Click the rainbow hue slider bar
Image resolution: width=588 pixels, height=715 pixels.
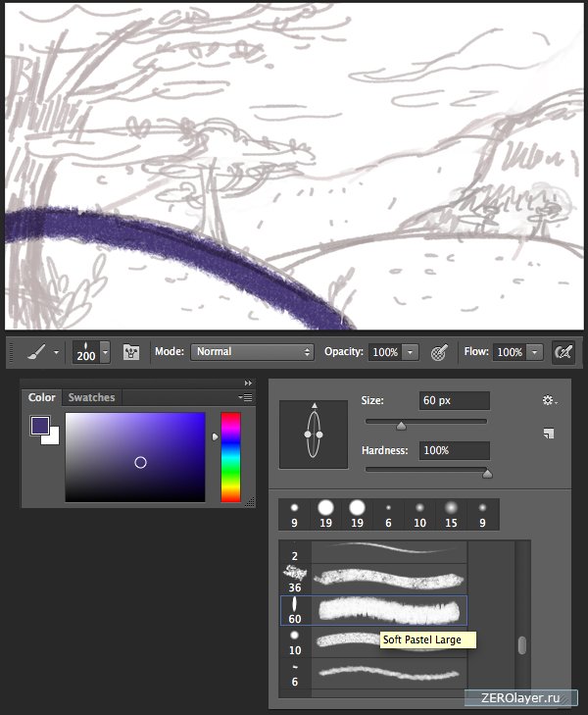(230, 457)
